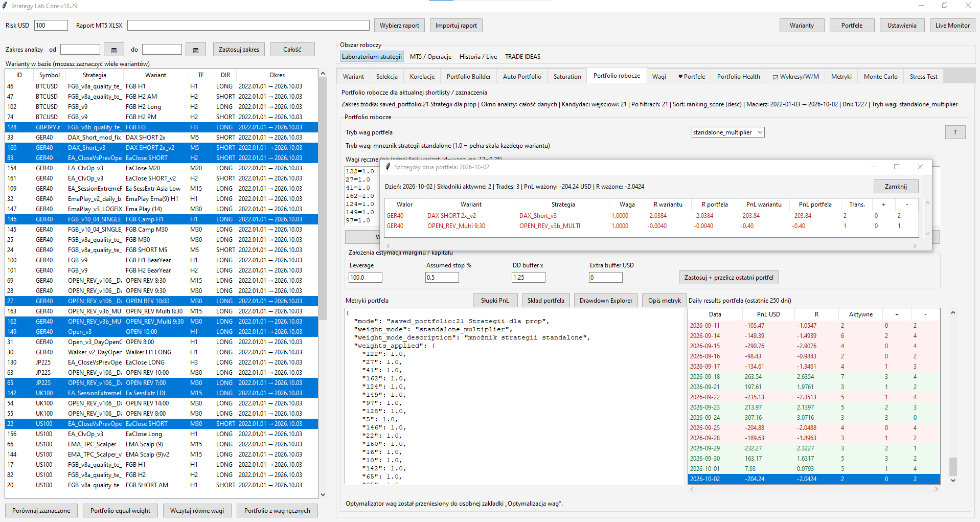Open the Drawdown Explorer
980x522 pixels.
click(x=606, y=301)
